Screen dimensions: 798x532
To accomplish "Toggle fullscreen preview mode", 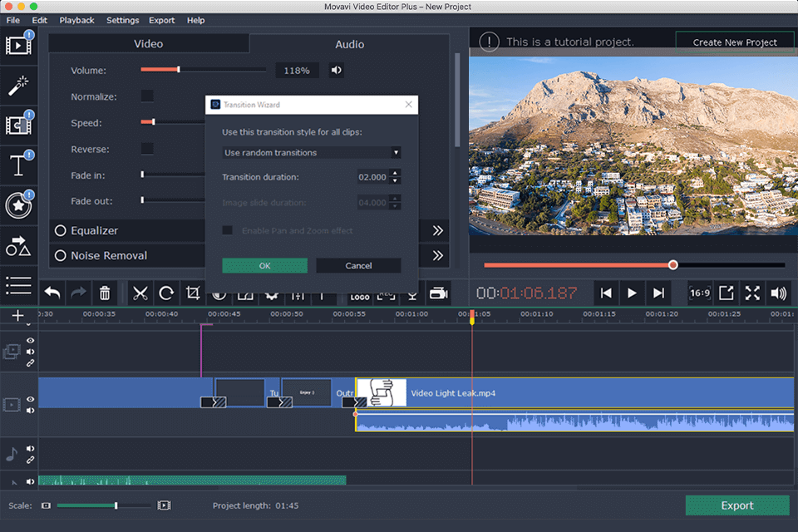I will pyautogui.click(x=752, y=293).
